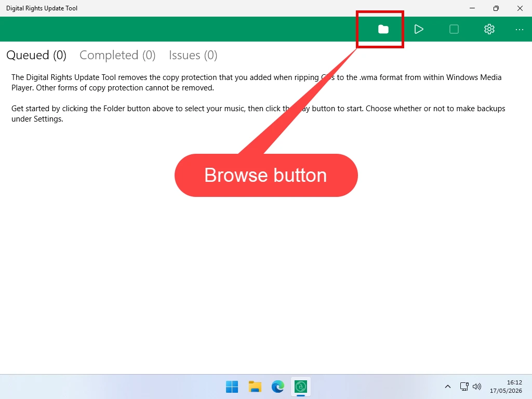This screenshot has height=399, width=532.
Task: Start processing with the Play button
Action: coord(419,29)
